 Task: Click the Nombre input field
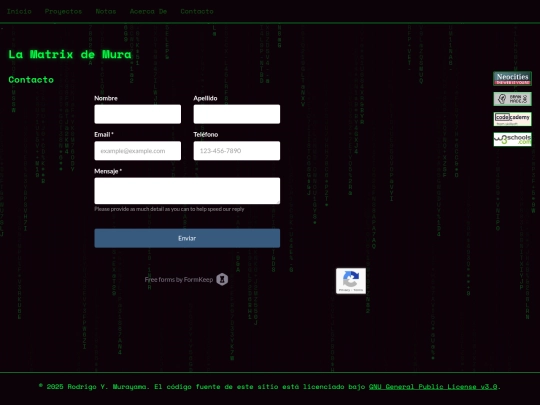pos(137,114)
